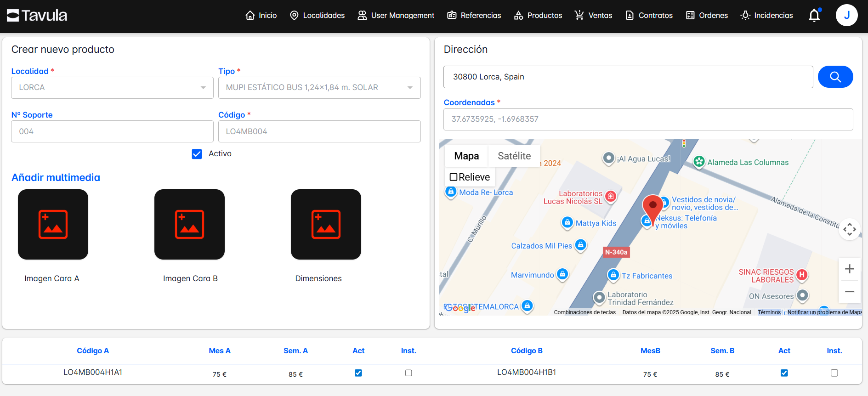Toggle the Activo checkbox

pyautogui.click(x=197, y=154)
